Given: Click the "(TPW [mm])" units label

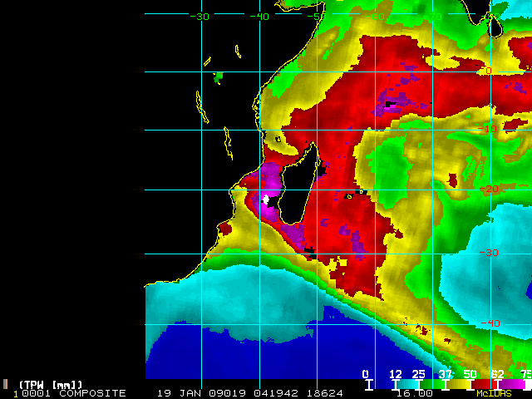Looking at the screenshot, I should (51, 385).
